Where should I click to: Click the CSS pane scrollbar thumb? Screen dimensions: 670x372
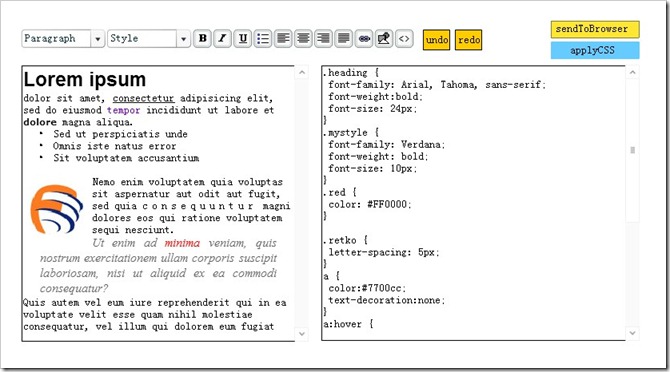tap(632, 150)
